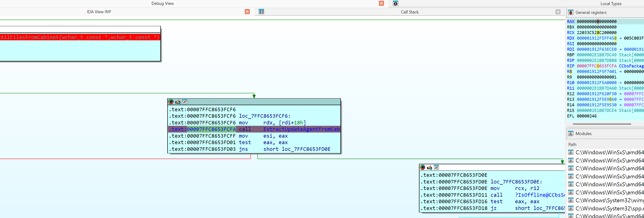Click the loc_7FFC8653FD0E label

[516, 182]
